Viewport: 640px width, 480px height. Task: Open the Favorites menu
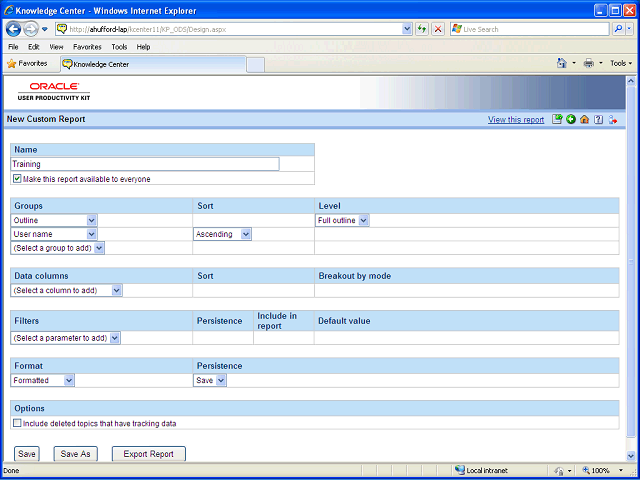pos(87,47)
